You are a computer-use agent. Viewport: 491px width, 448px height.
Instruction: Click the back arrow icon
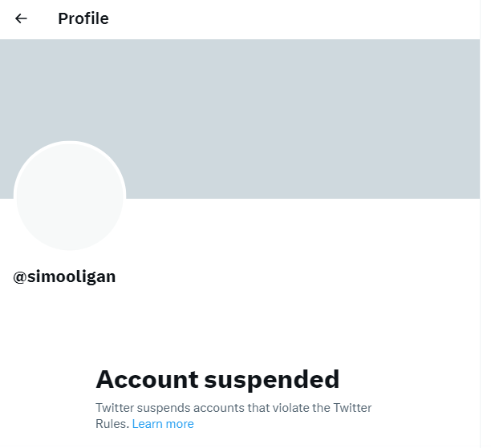click(22, 18)
